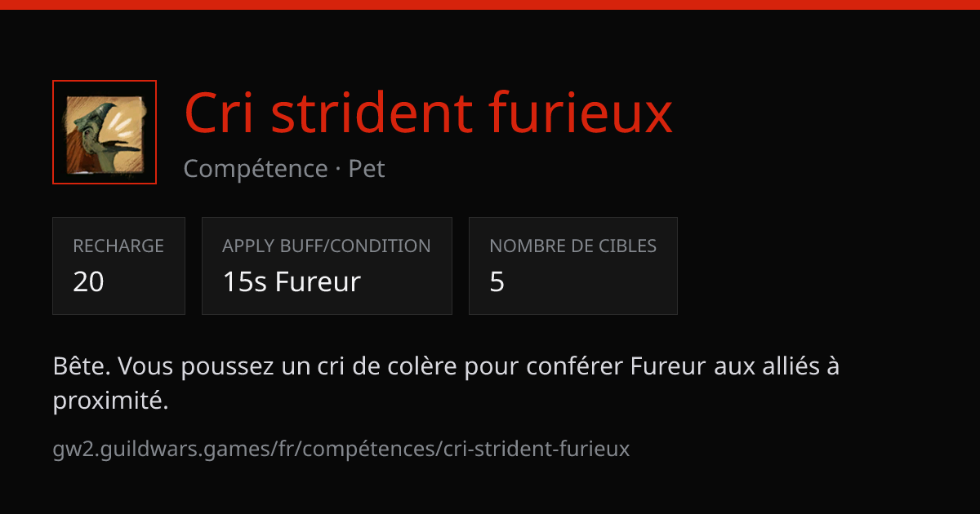This screenshot has height=514, width=980.
Task: Click the 'Pet' label in subtitle
Action: (x=367, y=169)
